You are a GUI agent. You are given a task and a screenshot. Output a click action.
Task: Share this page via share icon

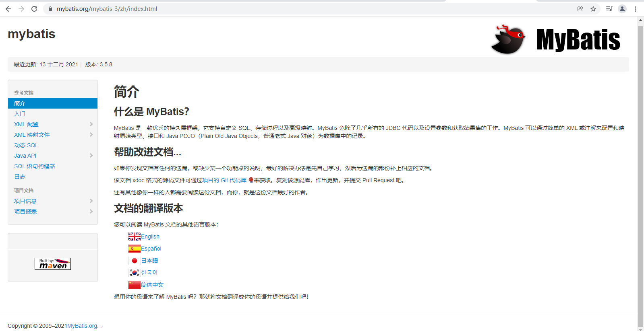[580, 9]
